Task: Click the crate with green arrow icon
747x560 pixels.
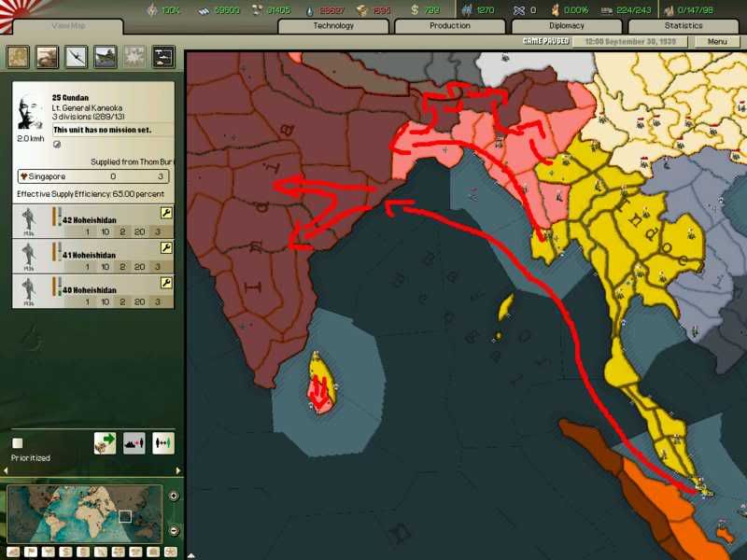Action: pos(105,442)
